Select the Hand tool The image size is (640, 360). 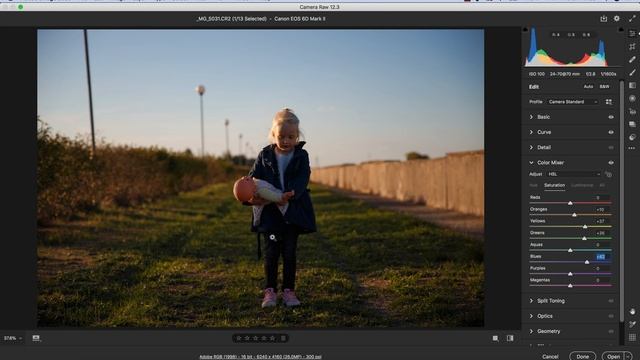(x=632, y=311)
